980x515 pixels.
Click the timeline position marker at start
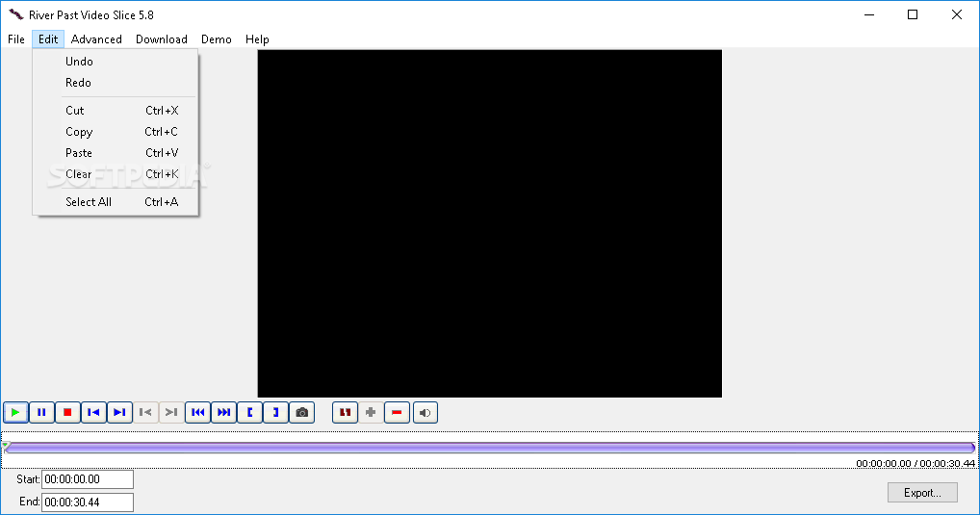(6, 446)
